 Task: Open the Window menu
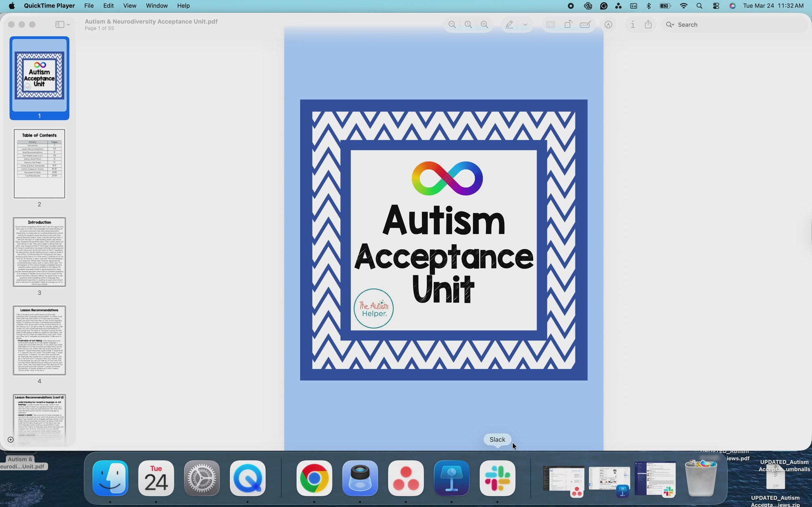point(156,6)
